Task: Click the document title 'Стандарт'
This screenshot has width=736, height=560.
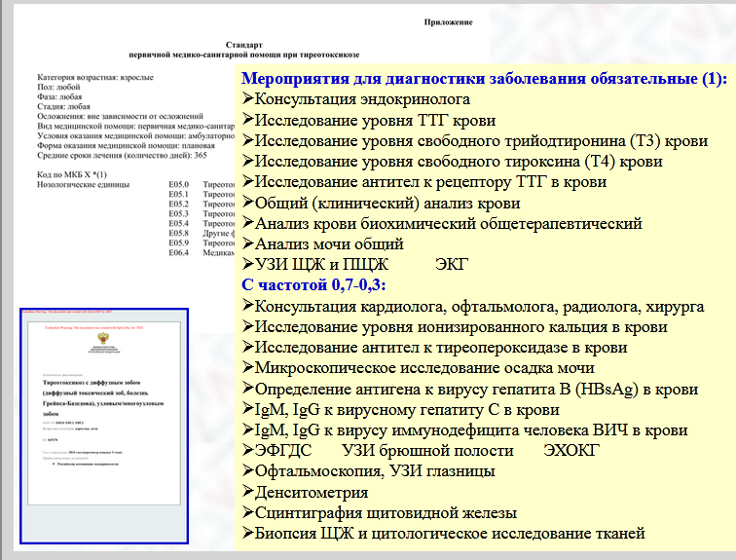Action: pyautogui.click(x=244, y=45)
